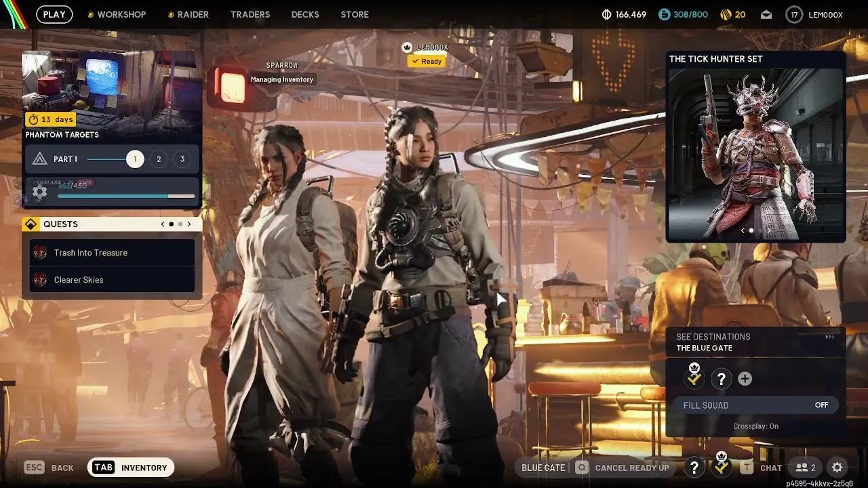
Task: Go to next Quests page chevron
Action: 189,224
